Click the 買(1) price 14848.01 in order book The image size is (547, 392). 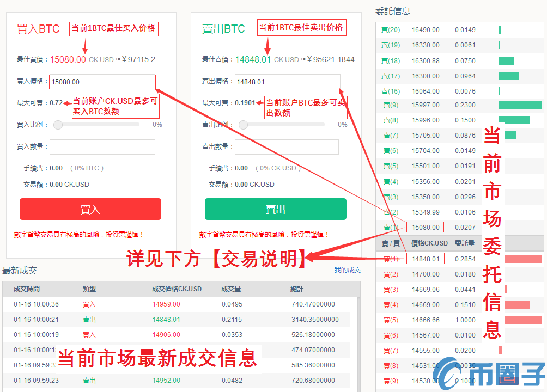click(425, 259)
